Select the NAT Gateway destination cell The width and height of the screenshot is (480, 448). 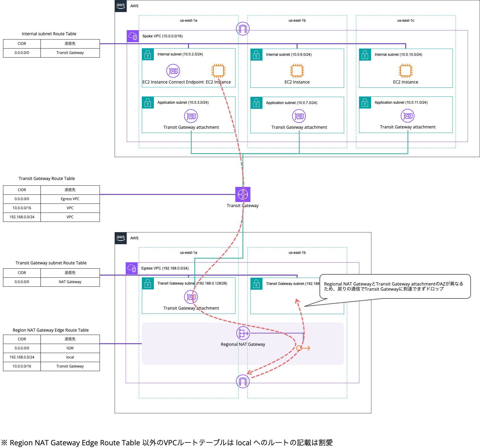point(70,282)
